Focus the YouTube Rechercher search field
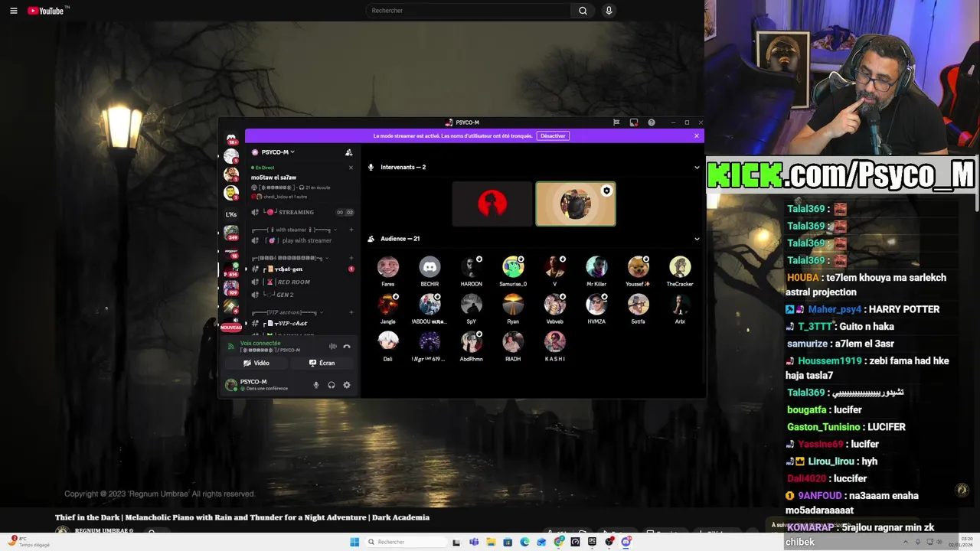 pos(469,11)
